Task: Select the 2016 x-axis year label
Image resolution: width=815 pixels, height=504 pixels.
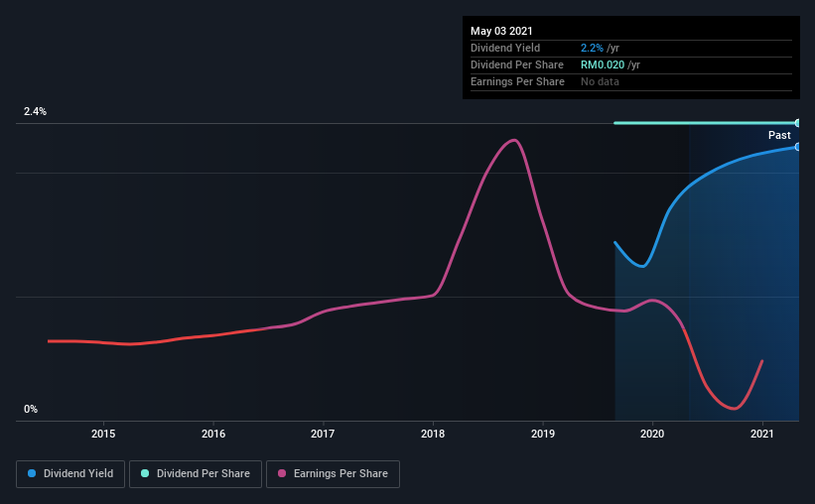Action: [x=213, y=434]
